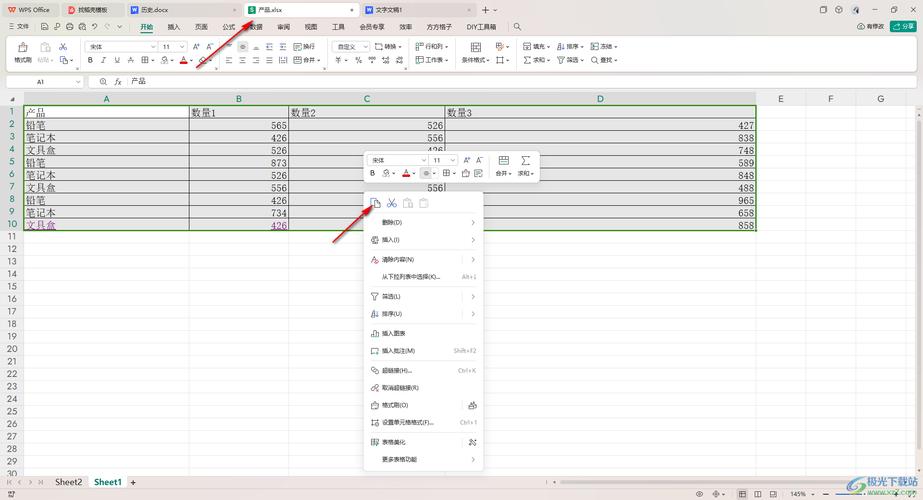The image size is (923, 500).
Task: Expand the Delete (删除) submenu arrow
Action: point(473,223)
